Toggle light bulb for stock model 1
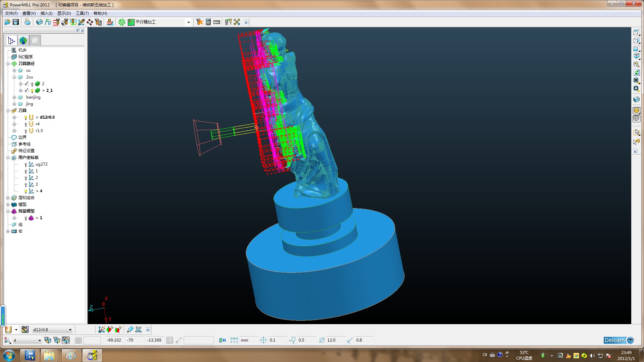Image resolution: width=644 pixels, height=362 pixels. pyautogui.click(x=26, y=218)
